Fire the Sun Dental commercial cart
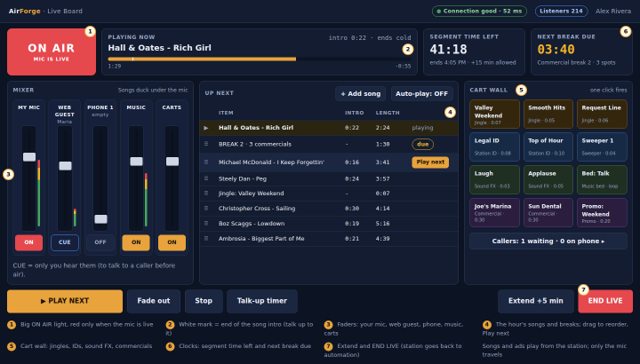 click(548, 213)
